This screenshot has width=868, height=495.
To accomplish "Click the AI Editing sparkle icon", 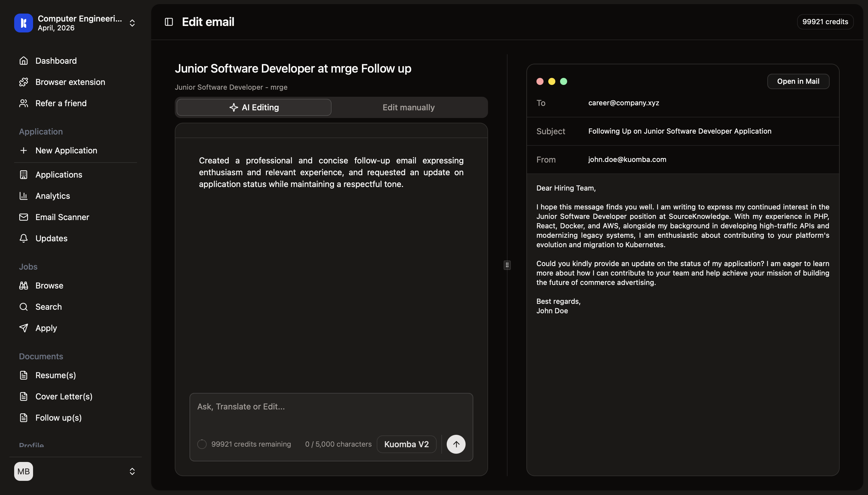I will pos(234,107).
